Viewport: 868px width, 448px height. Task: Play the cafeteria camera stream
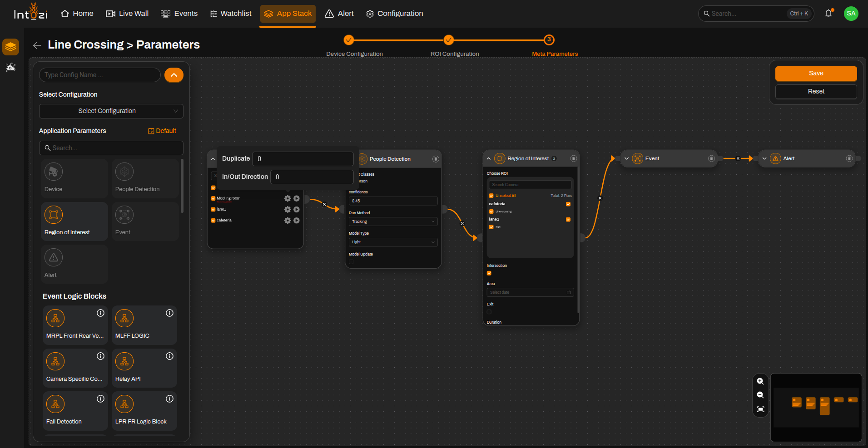click(x=297, y=220)
